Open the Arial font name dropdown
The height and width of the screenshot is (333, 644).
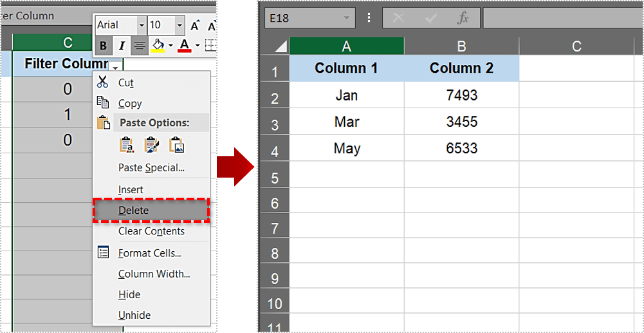tap(141, 25)
